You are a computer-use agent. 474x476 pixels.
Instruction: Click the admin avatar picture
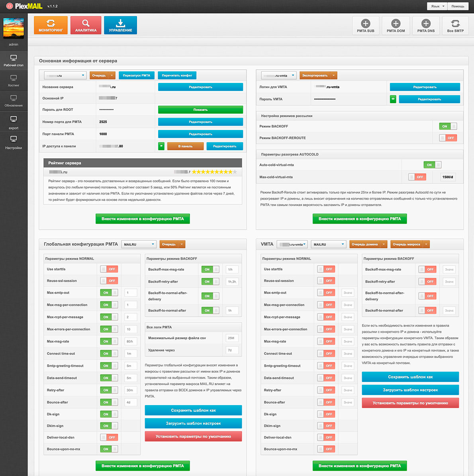(13, 28)
